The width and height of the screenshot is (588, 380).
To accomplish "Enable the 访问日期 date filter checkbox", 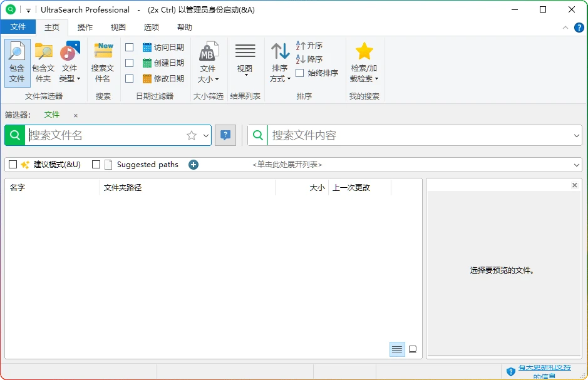I will [130, 48].
